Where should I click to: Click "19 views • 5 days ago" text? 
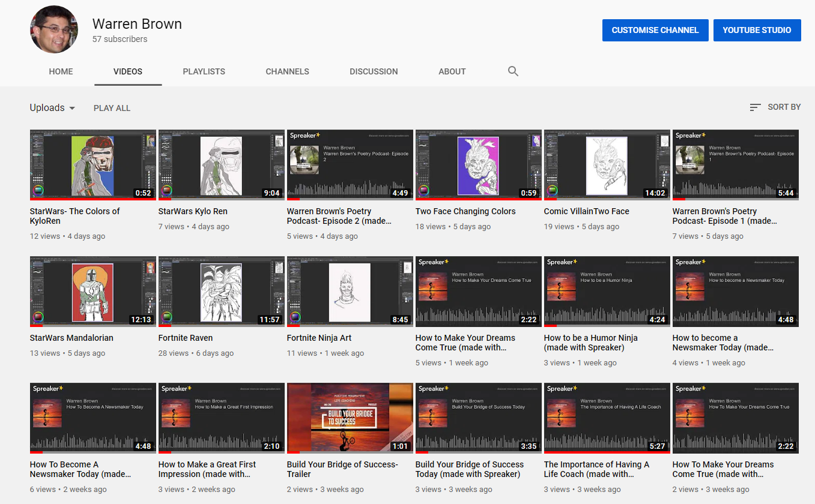[x=581, y=227]
